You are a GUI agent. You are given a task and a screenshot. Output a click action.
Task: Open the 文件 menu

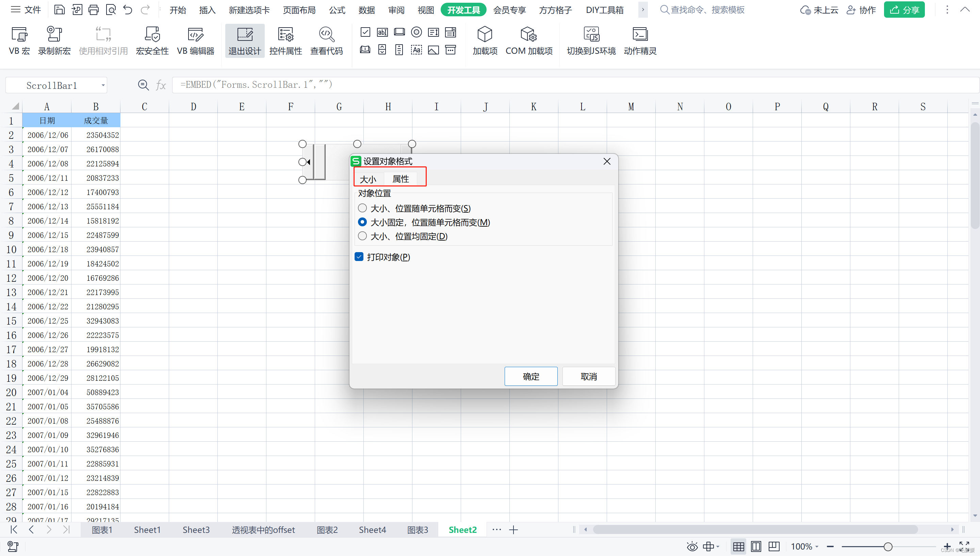(26, 10)
